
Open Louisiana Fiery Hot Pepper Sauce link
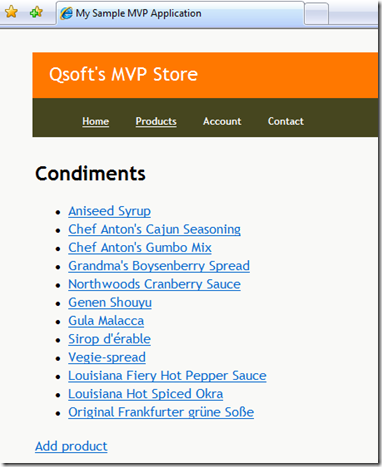(x=167, y=376)
